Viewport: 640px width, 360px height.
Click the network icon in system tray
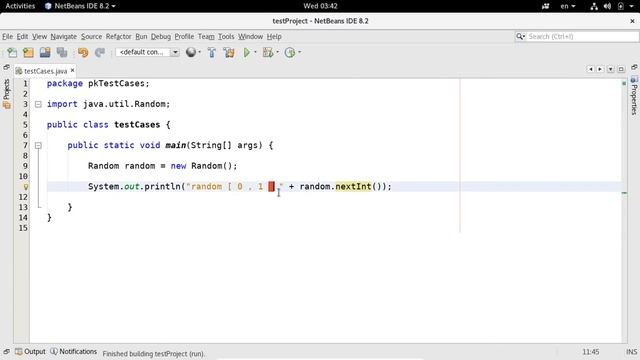click(x=594, y=6)
